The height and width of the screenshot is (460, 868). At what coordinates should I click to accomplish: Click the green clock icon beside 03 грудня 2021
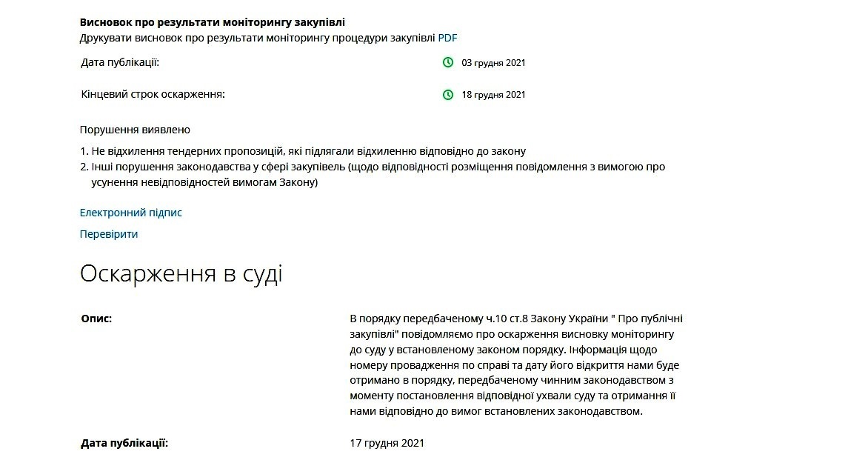coord(448,62)
